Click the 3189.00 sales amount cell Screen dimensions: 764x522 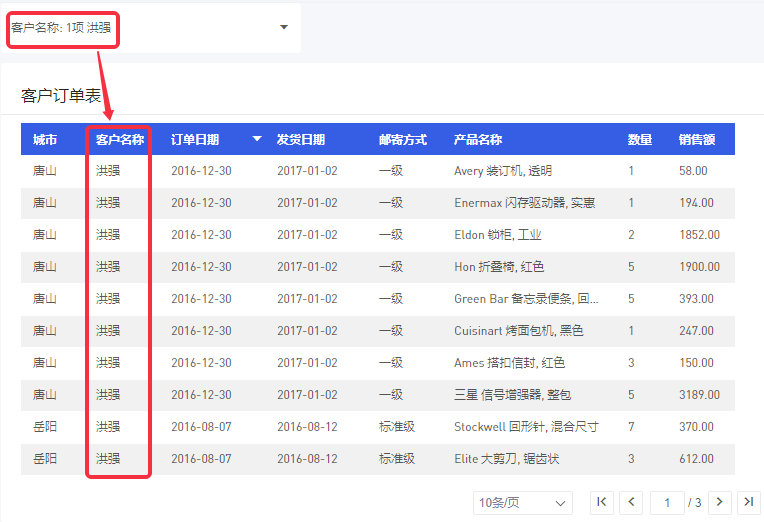(699, 395)
